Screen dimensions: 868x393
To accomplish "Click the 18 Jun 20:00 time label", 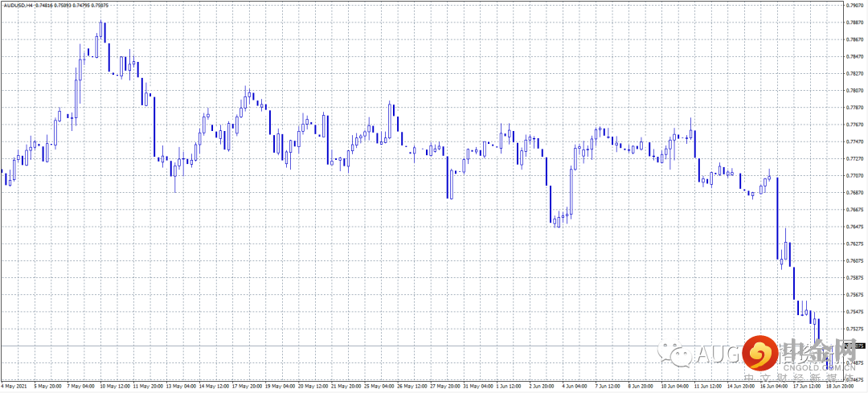I will [x=841, y=385].
